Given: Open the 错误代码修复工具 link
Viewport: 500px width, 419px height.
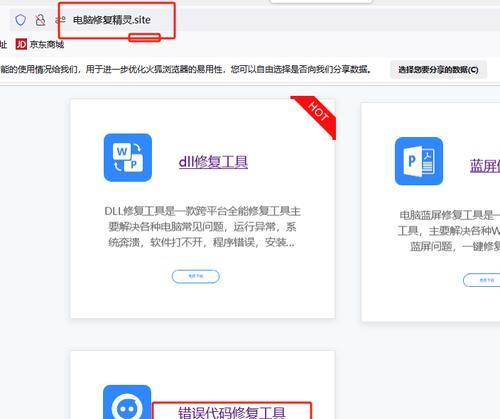Looking at the screenshot, I should click(x=232, y=413).
